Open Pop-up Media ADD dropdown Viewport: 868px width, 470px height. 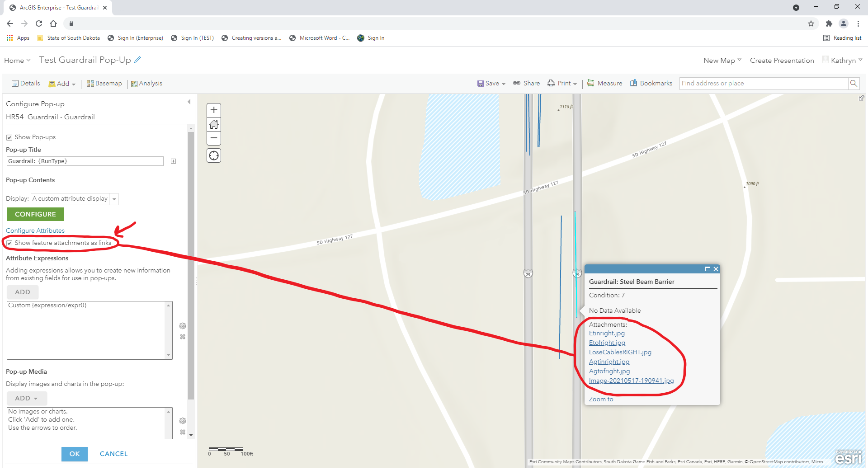click(x=27, y=398)
